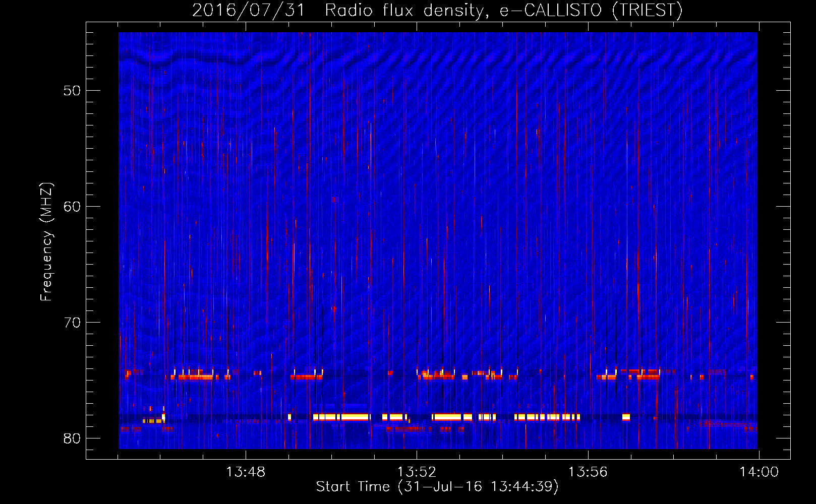
Task: Select the 80 MHz frequency tick label
Action: [72, 438]
